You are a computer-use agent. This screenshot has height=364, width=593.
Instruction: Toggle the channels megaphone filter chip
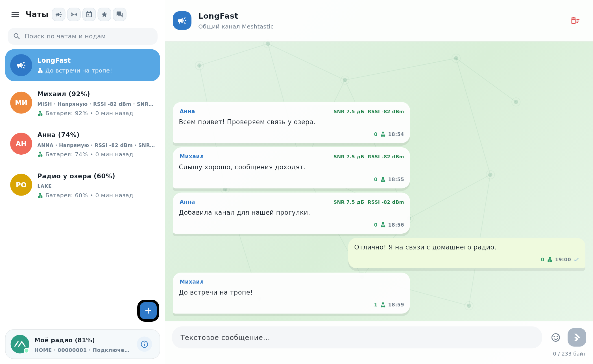59,14
